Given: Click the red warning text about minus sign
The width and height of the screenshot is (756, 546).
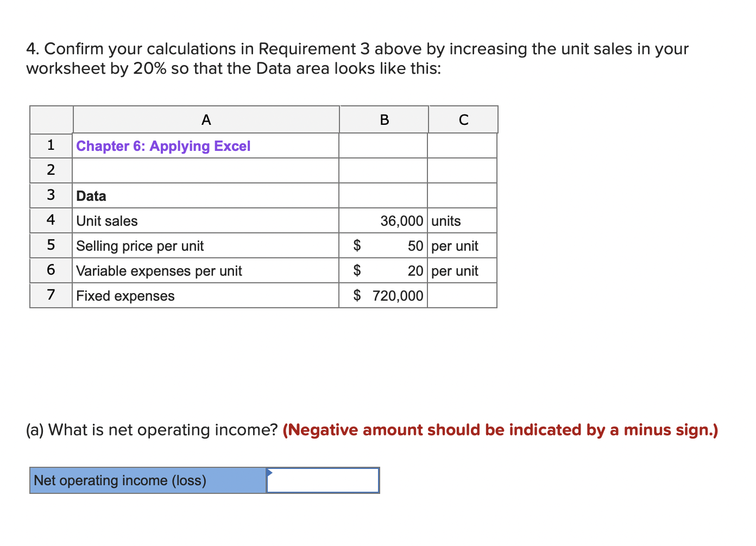Looking at the screenshot, I should point(500,430).
